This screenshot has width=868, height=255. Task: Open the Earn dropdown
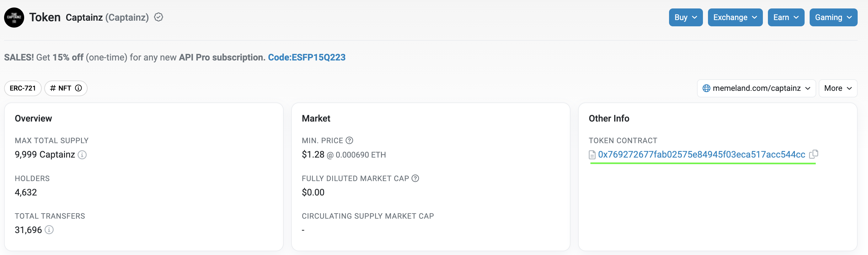[786, 18]
